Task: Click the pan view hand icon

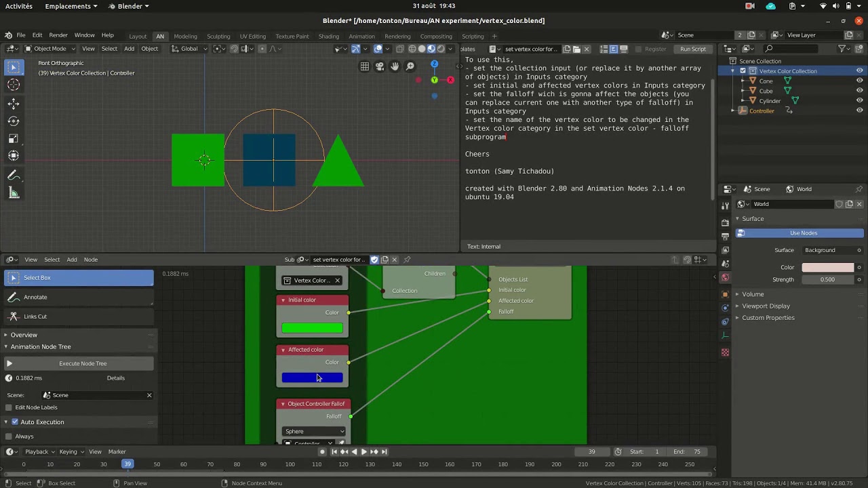Action: (x=395, y=66)
